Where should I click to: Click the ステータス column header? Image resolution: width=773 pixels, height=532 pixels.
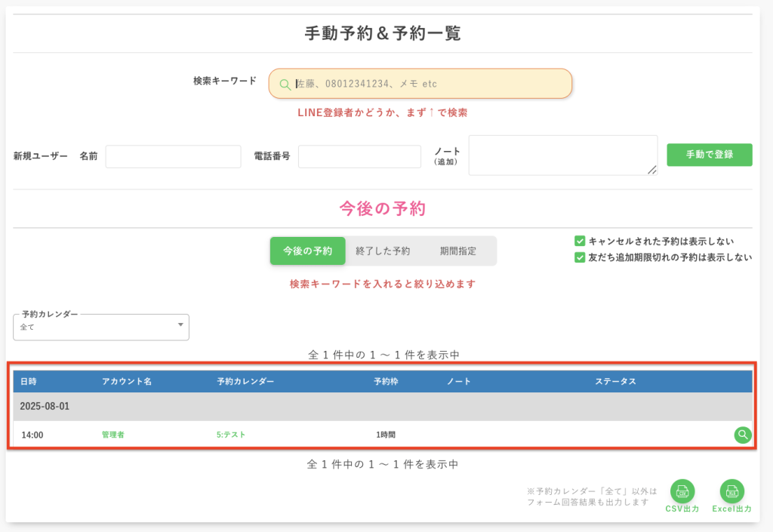point(615,382)
